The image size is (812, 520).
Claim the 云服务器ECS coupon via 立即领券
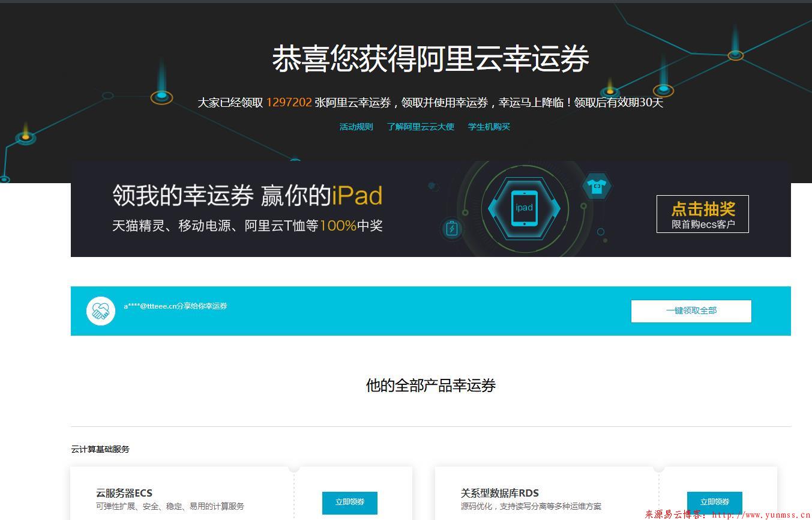click(x=350, y=503)
